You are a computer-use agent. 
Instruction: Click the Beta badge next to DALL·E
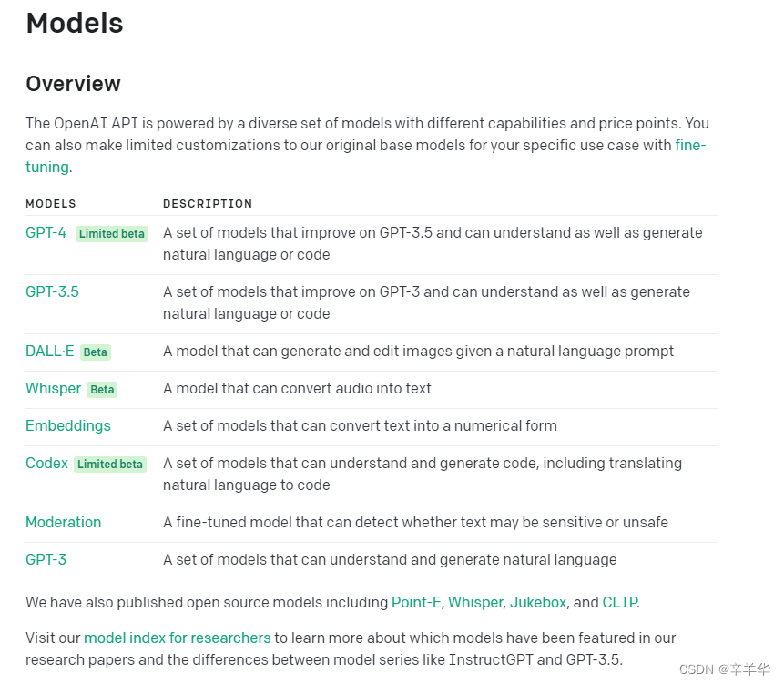[96, 352]
